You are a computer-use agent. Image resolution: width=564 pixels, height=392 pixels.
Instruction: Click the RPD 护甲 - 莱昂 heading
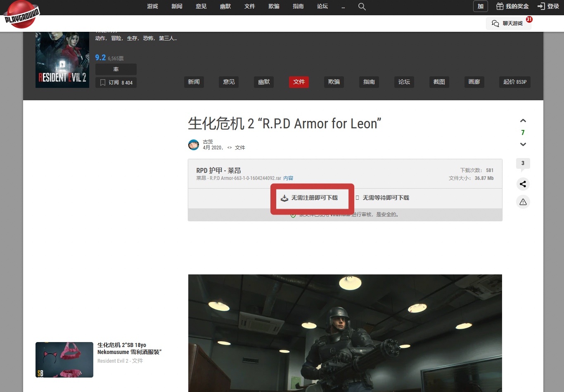click(218, 170)
